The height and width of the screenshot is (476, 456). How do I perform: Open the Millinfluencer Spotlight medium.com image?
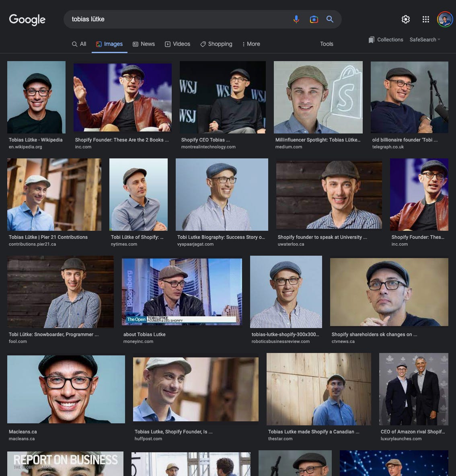pos(318,97)
